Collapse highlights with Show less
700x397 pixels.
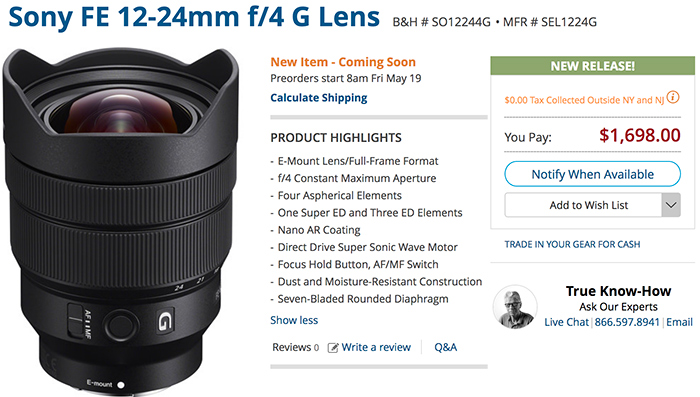coord(294,320)
